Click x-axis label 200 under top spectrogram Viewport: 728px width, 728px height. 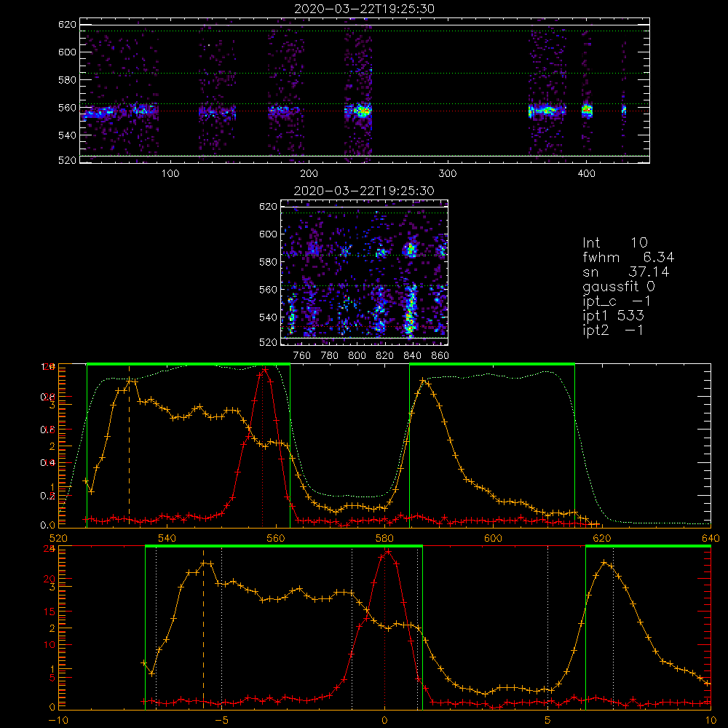pos(309,174)
